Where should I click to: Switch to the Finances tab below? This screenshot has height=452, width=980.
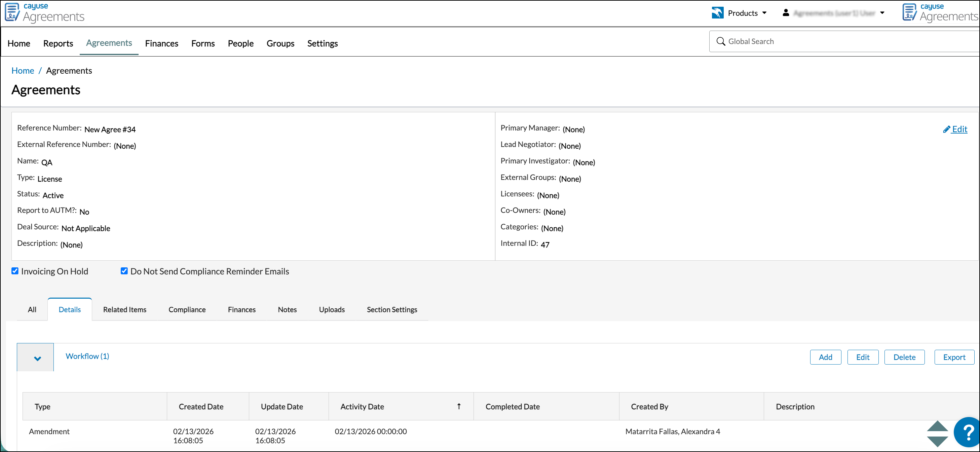coord(241,309)
